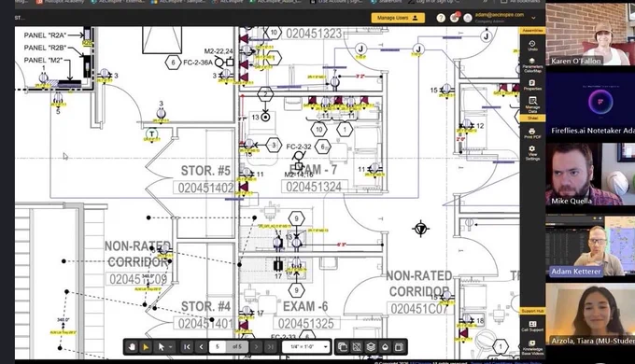635x364 pixels.
Task: Open the help question mark icon
Action: point(441,18)
